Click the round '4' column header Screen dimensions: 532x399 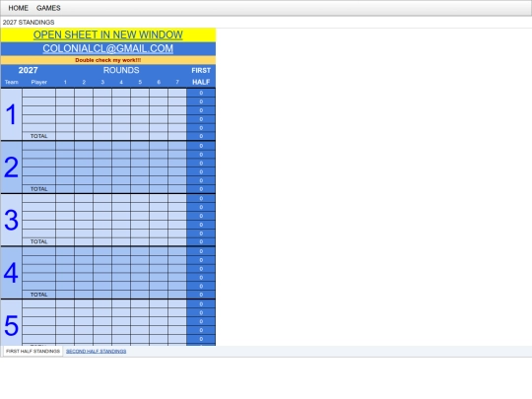pos(121,82)
